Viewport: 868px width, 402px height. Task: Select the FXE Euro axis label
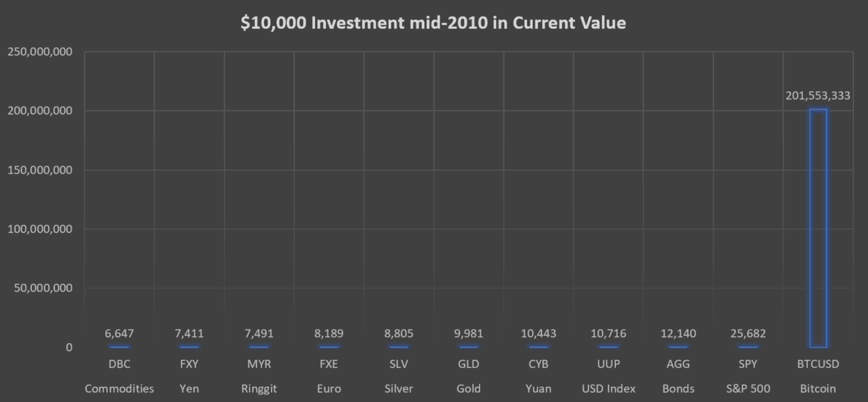[329, 377]
